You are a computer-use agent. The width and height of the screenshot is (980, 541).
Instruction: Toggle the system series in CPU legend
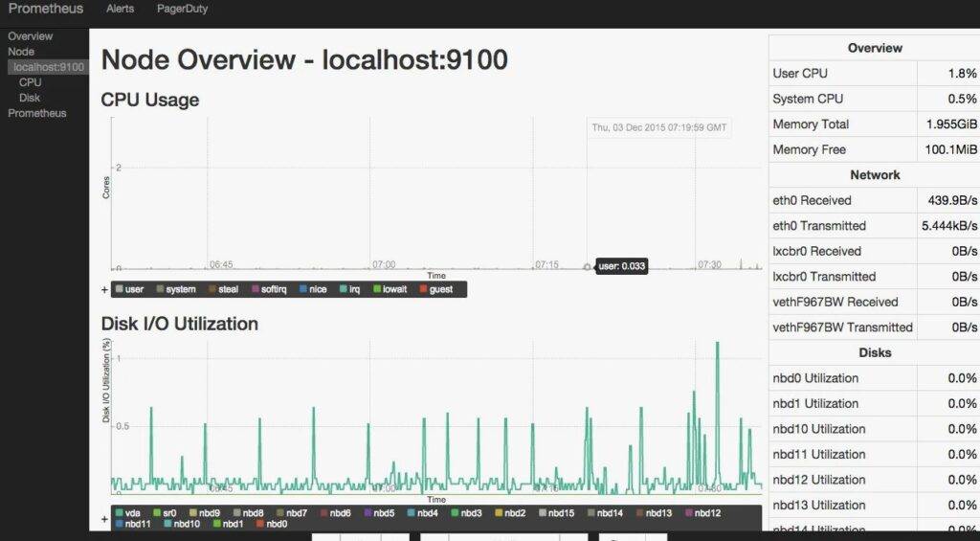176,289
